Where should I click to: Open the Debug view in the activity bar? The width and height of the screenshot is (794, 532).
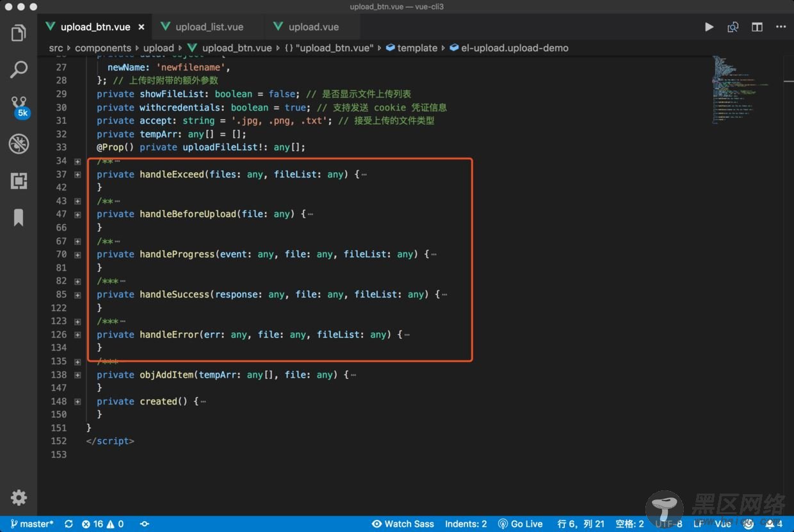pos(19,144)
